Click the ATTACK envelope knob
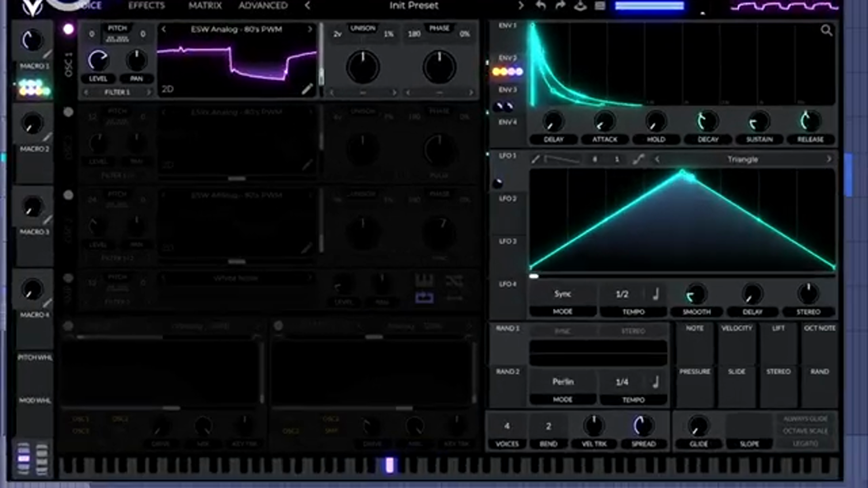Viewport: 868px width, 488px height. coord(604,122)
